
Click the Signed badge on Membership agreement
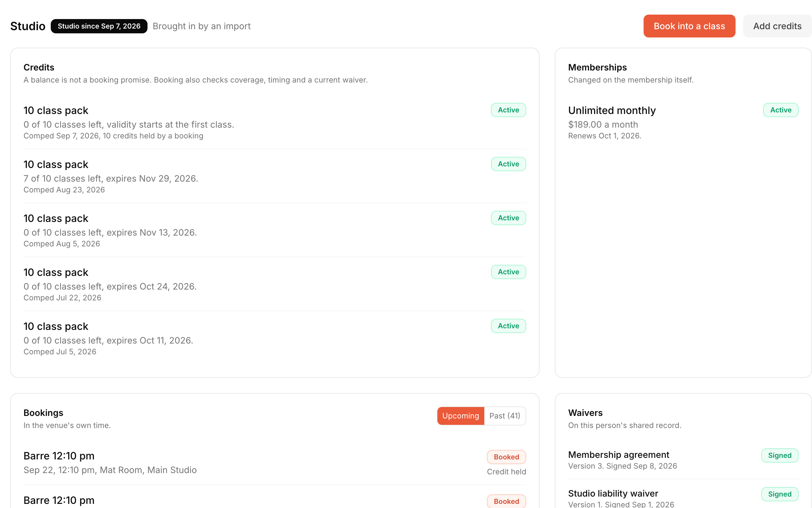780,455
